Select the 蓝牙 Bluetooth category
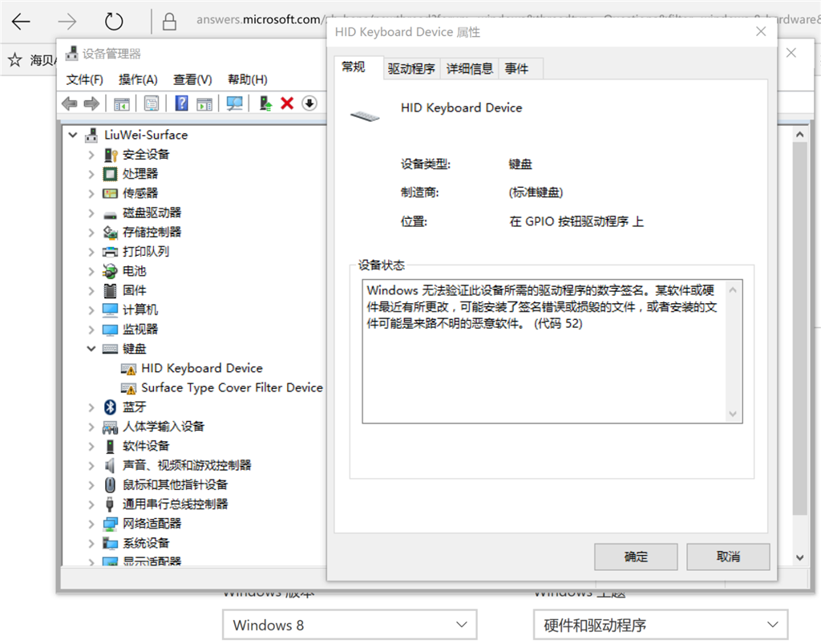 tap(134, 407)
